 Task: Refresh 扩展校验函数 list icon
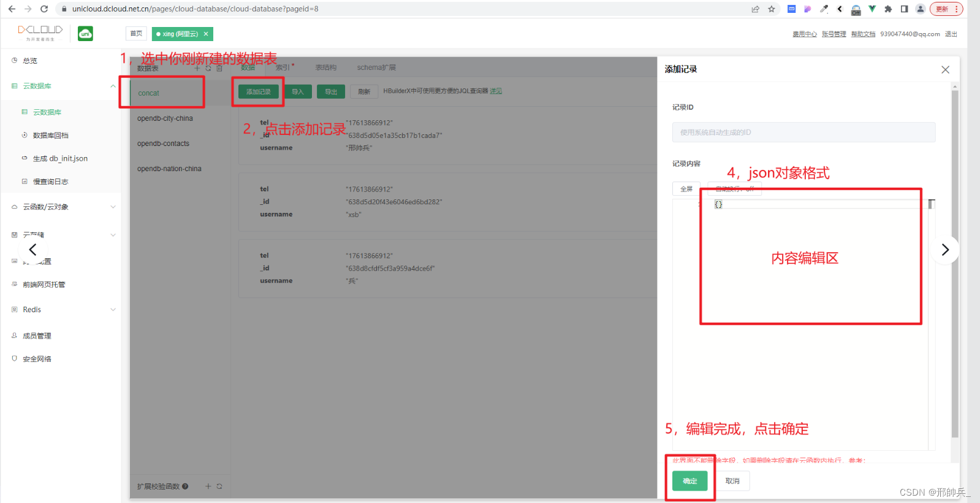pyautogui.click(x=219, y=486)
